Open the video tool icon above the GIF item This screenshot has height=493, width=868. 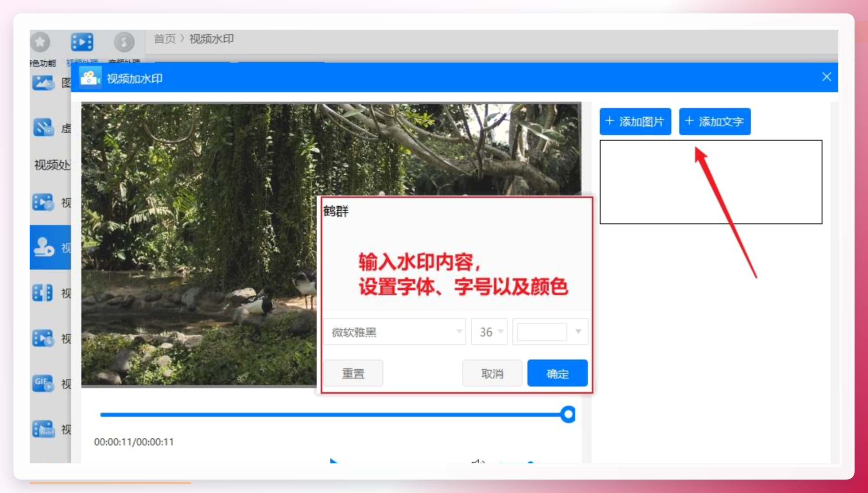pyautogui.click(x=43, y=338)
